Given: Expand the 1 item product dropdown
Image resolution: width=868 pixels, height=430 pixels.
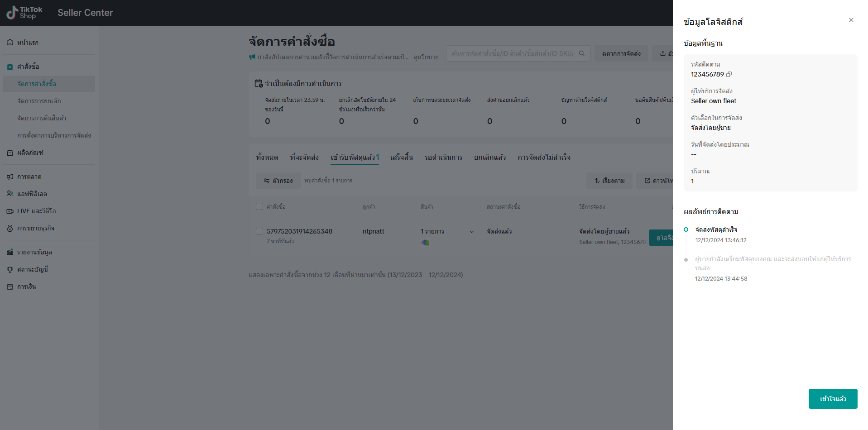Looking at the screenshot, I should point(472,232).
